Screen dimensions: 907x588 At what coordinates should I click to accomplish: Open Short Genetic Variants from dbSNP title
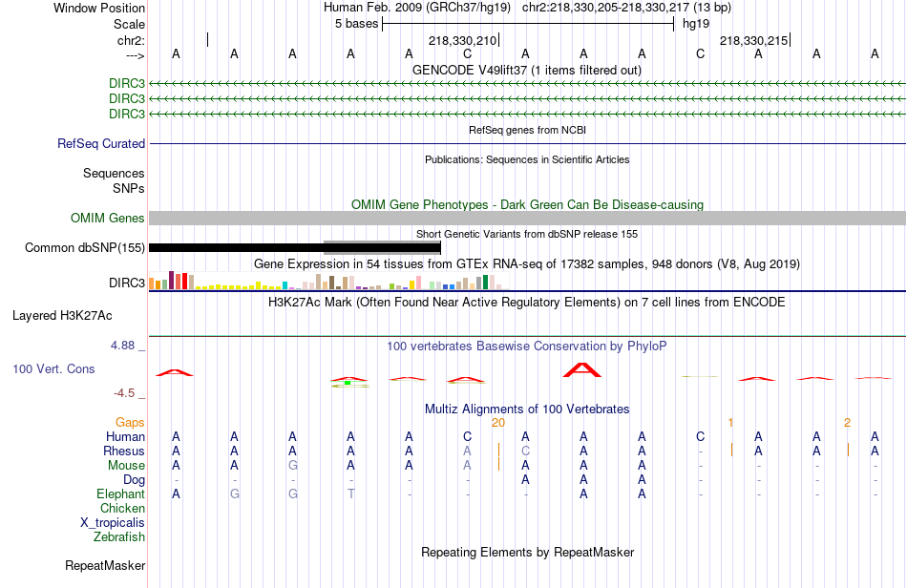pyautogui.click(x=527, y=234)
